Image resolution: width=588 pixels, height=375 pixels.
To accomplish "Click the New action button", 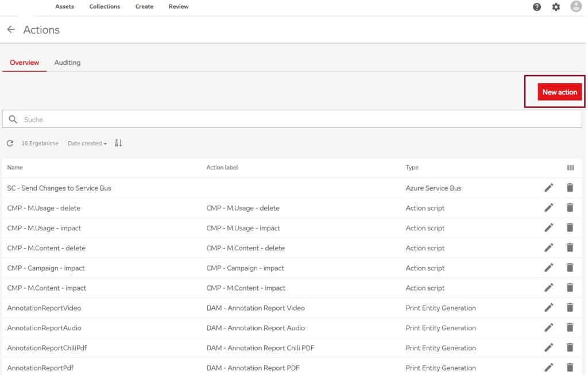I will click(x=559, y=92).
